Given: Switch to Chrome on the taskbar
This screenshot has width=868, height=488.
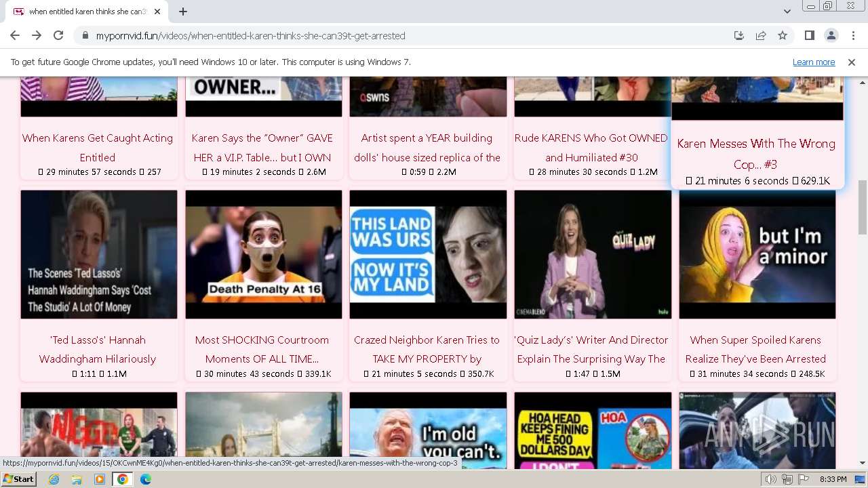Looking at the screenshot, I should [123, 479].
